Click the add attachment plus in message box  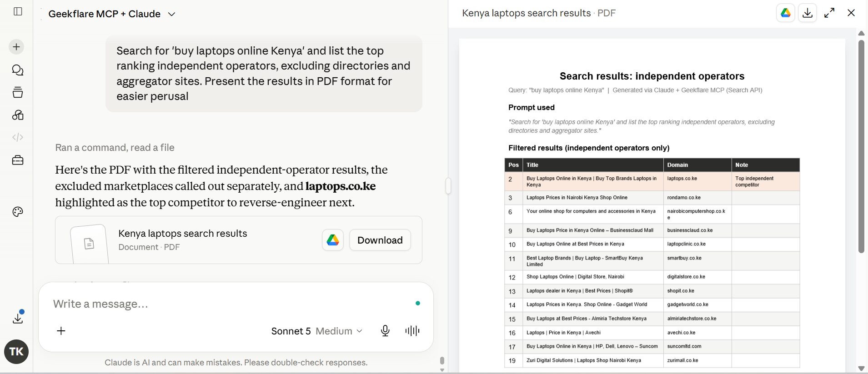coord(61,331)
